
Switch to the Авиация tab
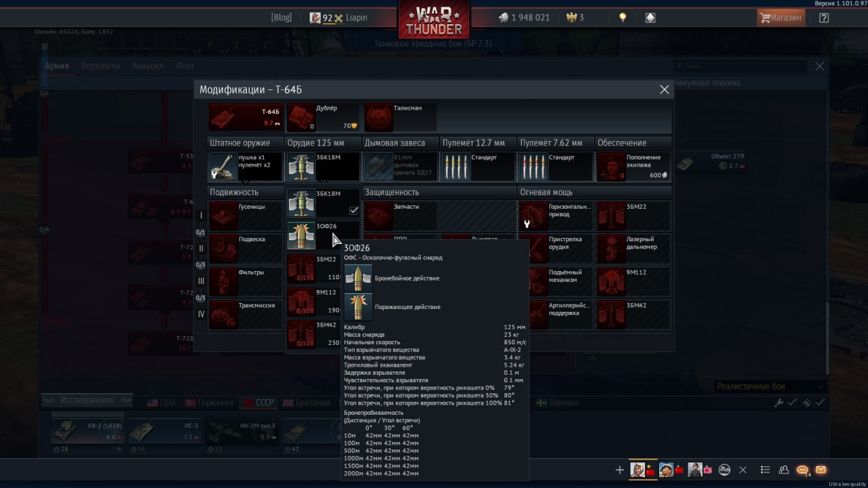(148, 66)
